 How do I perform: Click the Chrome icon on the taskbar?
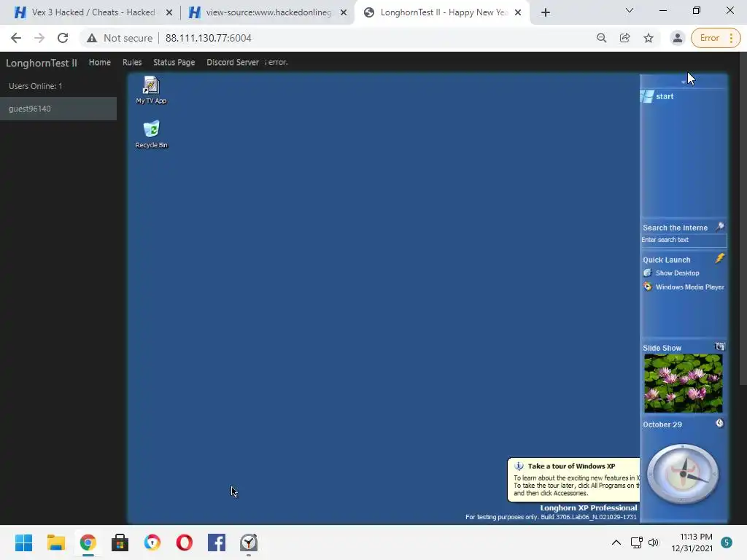pos(88,542)
